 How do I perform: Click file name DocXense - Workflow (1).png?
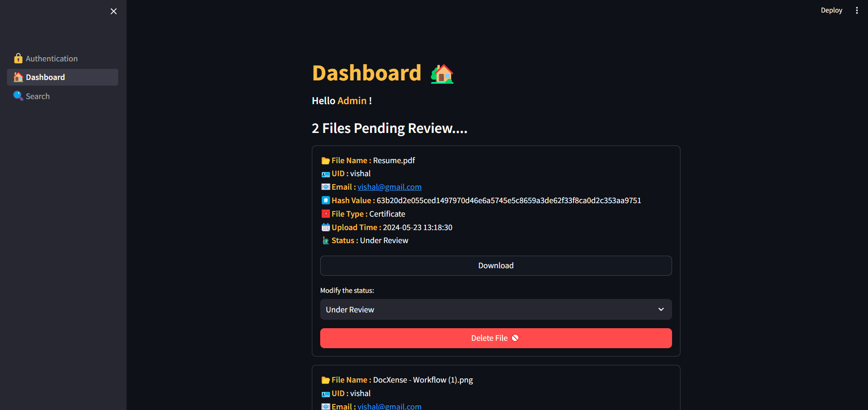tap(423, 380)
